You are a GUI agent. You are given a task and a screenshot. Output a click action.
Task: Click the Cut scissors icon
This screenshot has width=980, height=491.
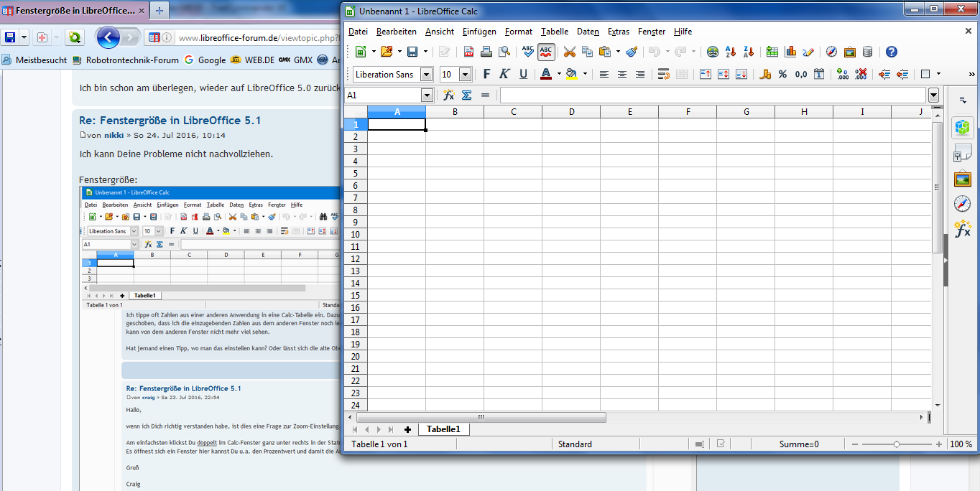point(569,52)
